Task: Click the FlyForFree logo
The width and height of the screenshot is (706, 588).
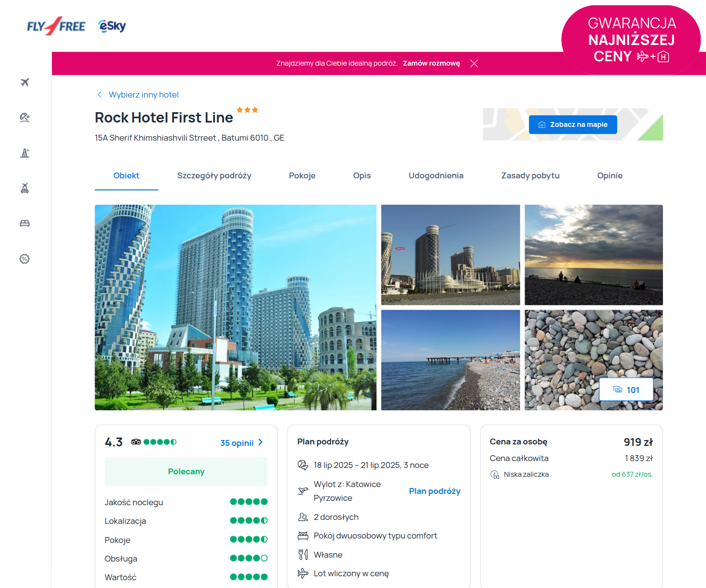Action: (x=56, y=26)
